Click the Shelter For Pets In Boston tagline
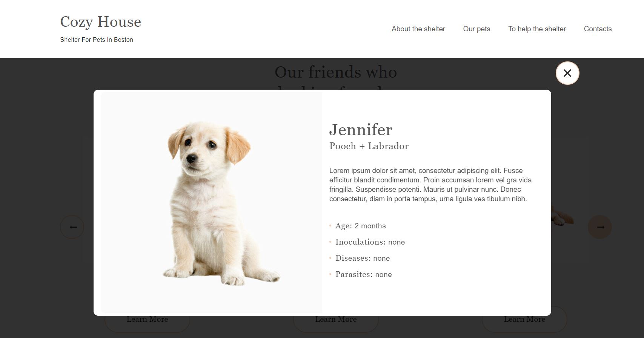 (x=97, y=40)
